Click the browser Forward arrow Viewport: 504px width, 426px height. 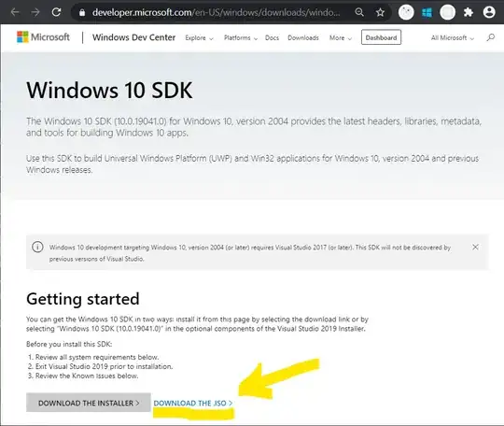(x=35, y=12)
